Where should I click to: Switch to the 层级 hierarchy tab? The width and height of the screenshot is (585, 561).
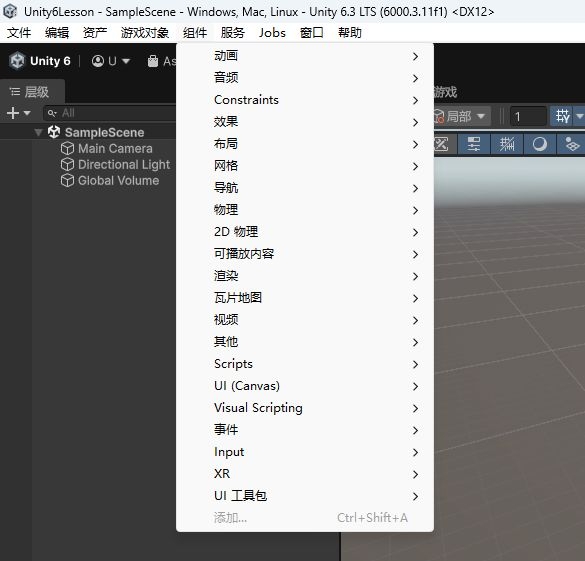pos(30,92)
